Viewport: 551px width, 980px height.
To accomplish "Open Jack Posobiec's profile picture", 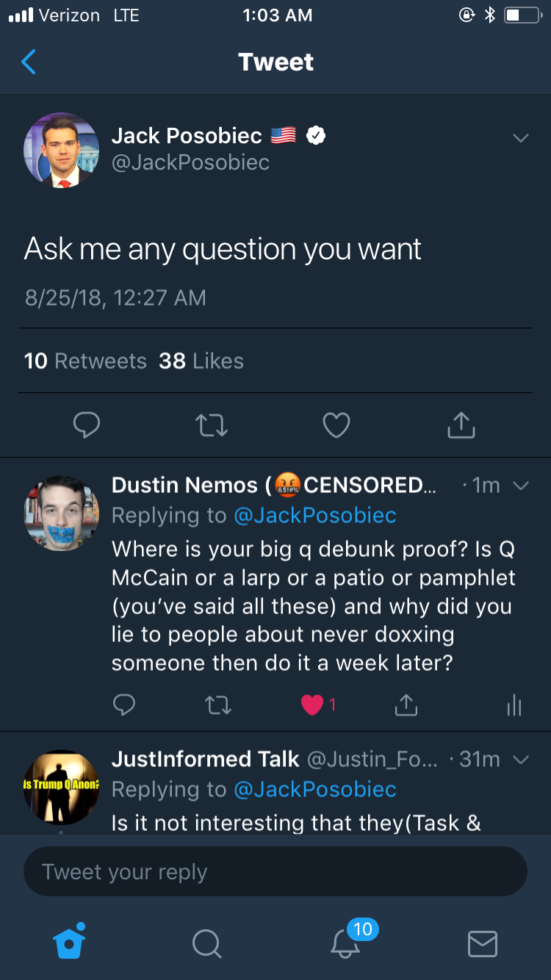I will 62,150.
